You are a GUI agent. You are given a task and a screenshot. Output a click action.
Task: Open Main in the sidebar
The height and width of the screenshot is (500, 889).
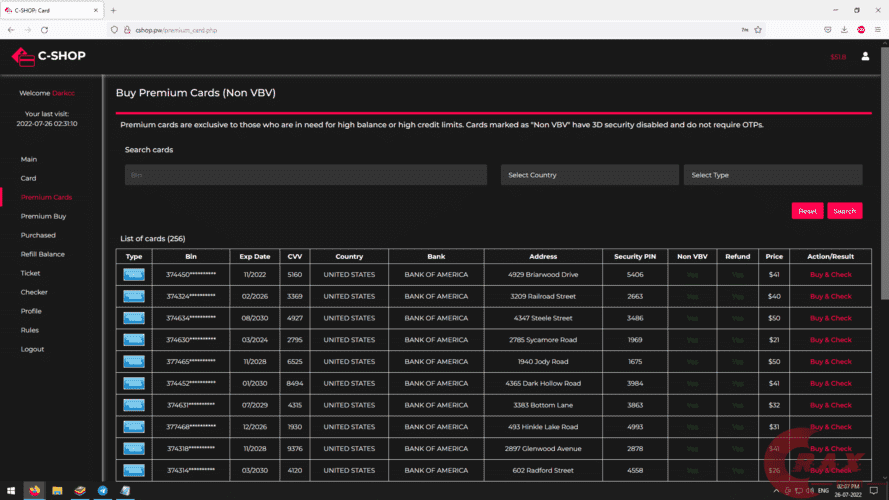click(29, 159)
